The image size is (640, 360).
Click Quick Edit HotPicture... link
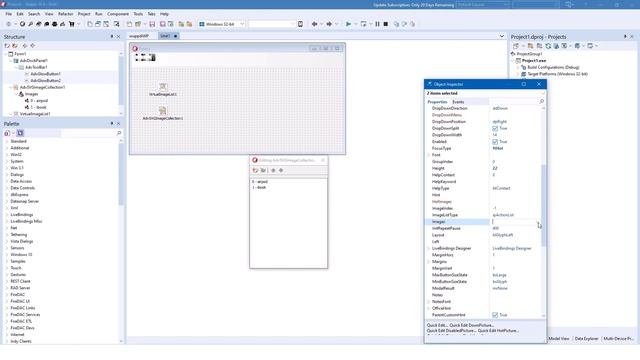(x=498, y=331)
